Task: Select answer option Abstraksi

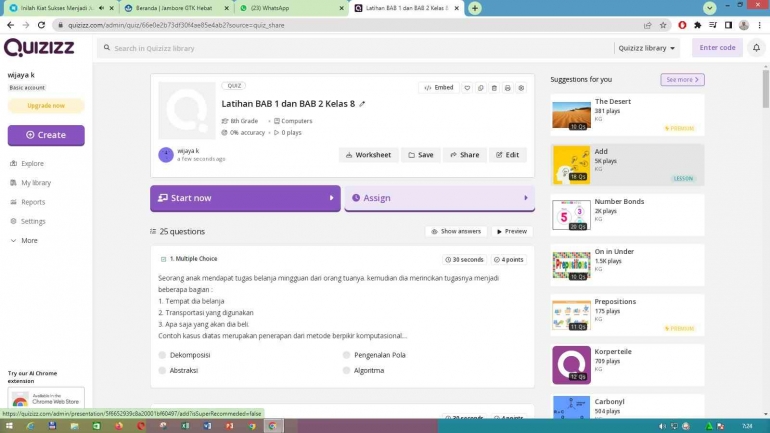Action: click(162, 370)
